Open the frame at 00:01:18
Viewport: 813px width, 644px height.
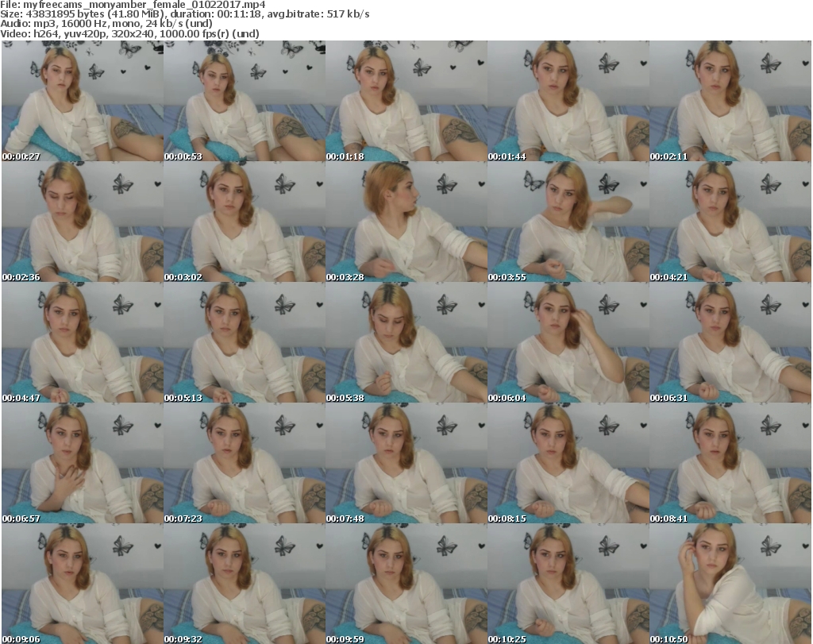click(x=406, y=101)
